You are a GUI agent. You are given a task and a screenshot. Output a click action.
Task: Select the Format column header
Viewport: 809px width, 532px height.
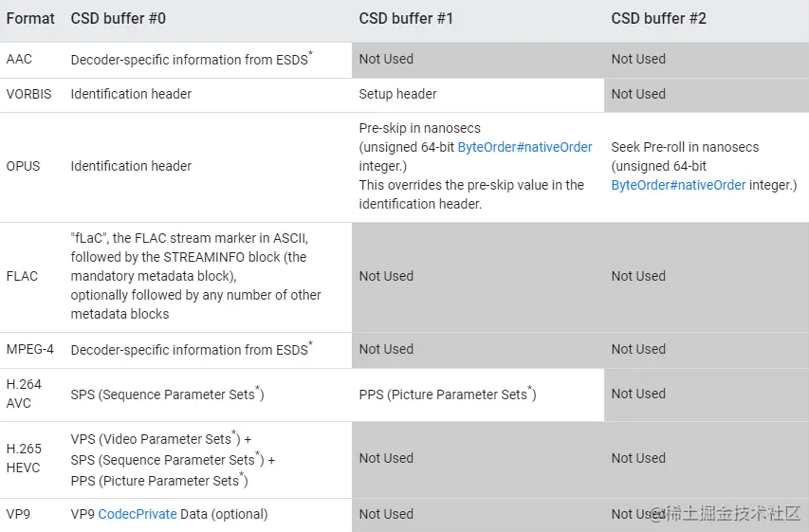tap(30, 19)
